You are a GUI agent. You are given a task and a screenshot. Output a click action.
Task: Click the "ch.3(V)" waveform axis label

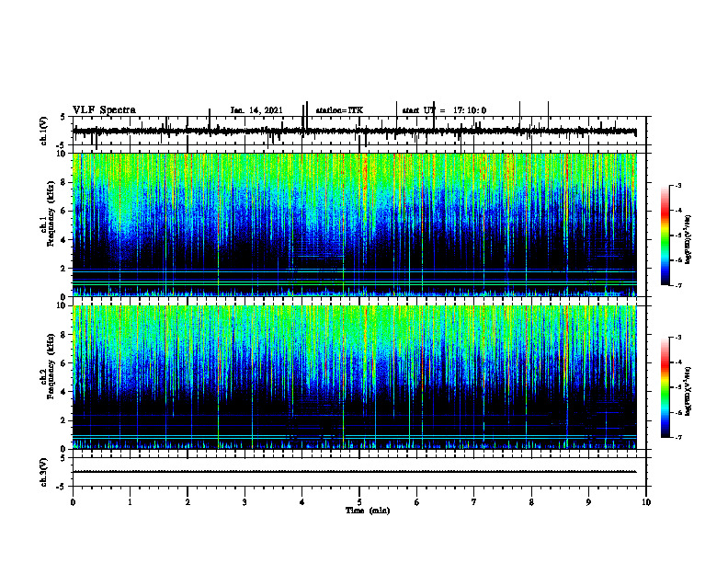click(x=44, y=472)
